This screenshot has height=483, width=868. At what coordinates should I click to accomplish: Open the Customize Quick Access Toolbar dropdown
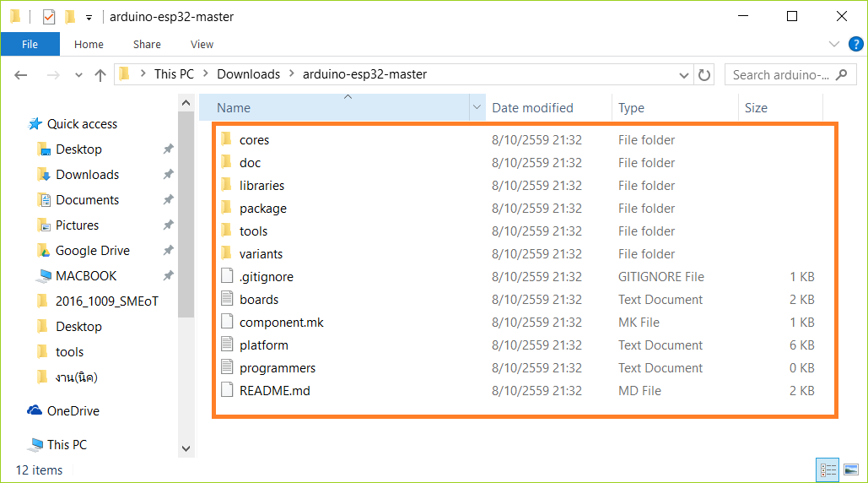[89, 18]
